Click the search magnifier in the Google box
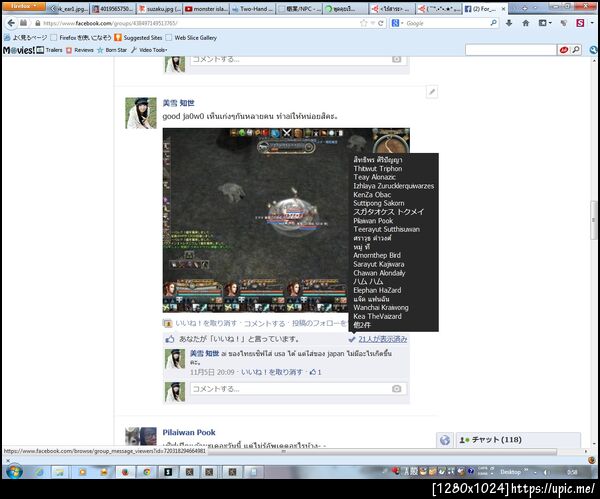Image resolution: width=600 pixels, height=499 pixels. pos(494,23)
